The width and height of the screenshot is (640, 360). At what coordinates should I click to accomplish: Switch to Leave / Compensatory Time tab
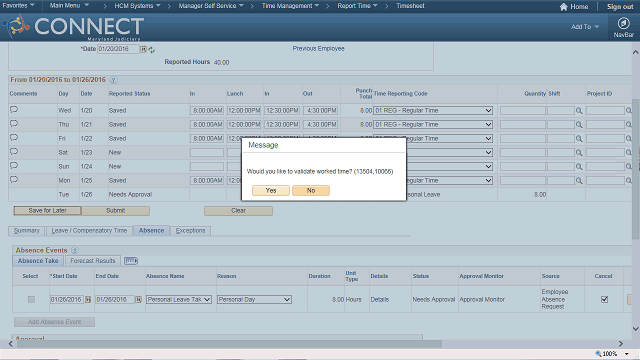click(89, 231)
